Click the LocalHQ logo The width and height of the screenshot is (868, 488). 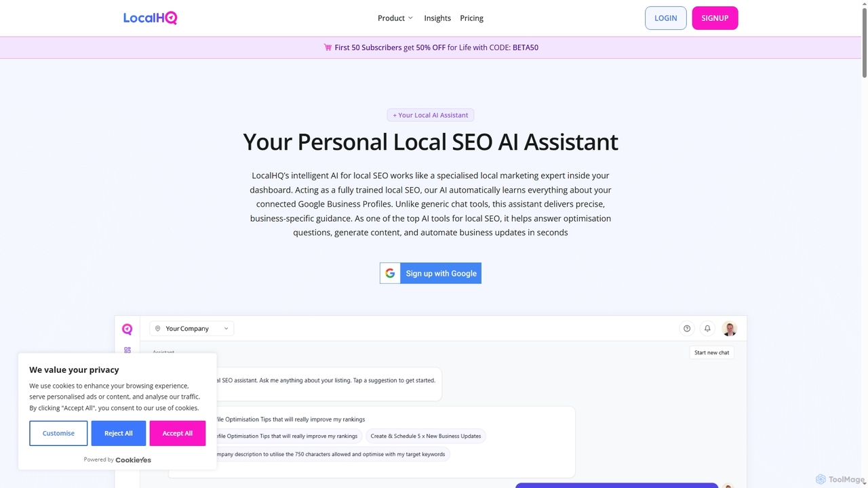pos(150,18)
